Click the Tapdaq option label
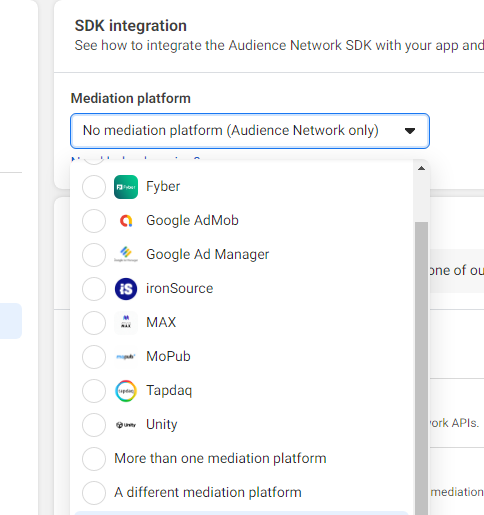The width and height of the screenshot is (484, 515). coord(169,391)
